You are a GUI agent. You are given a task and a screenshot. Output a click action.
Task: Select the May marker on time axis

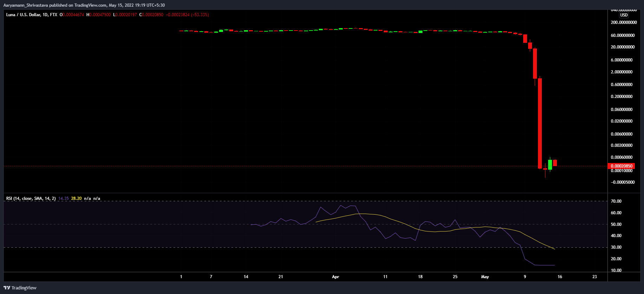pyautogui.click(x=485, y=277)
